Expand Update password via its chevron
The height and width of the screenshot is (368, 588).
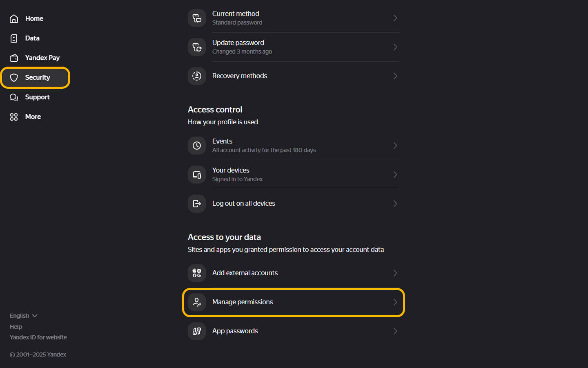point(395,47)
